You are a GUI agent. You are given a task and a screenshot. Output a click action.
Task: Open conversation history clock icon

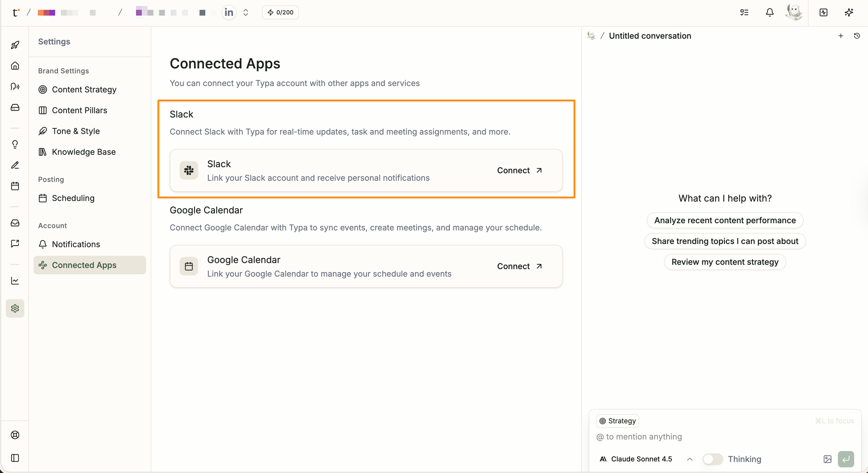(x=857, y=36)
